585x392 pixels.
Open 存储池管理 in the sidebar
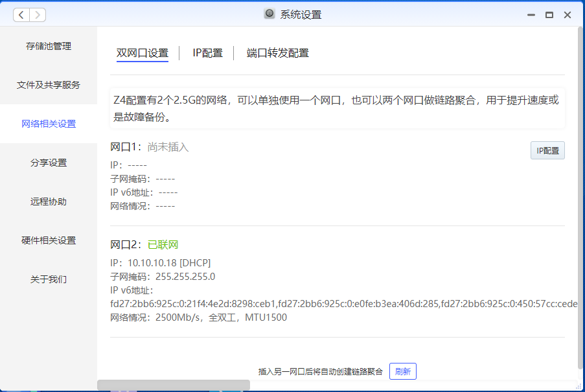[49, 46]
